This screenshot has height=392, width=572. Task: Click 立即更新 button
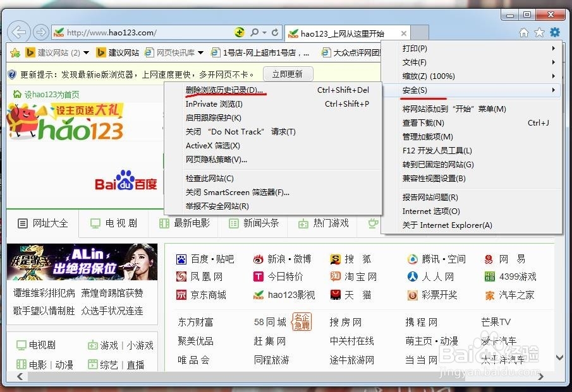[x=288, y=74]
